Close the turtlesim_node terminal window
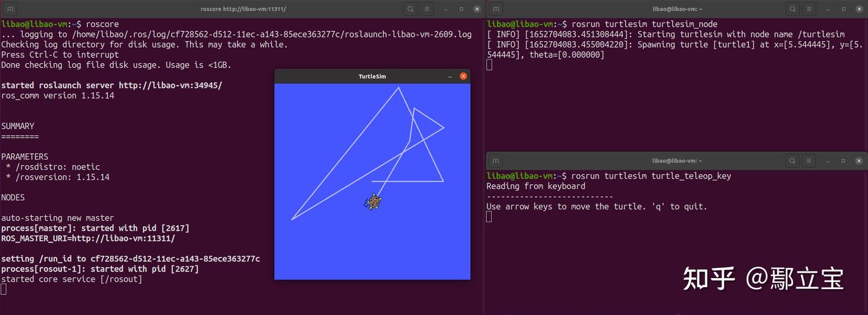 858,9
